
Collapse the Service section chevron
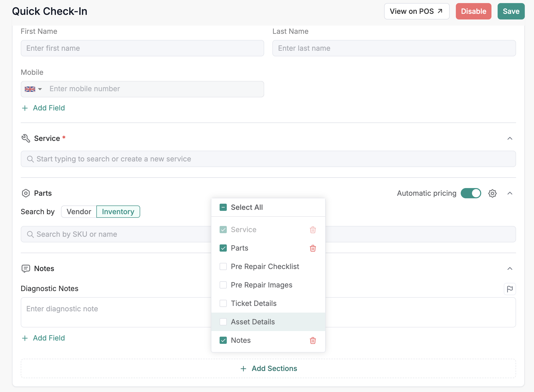pos(510,138)
